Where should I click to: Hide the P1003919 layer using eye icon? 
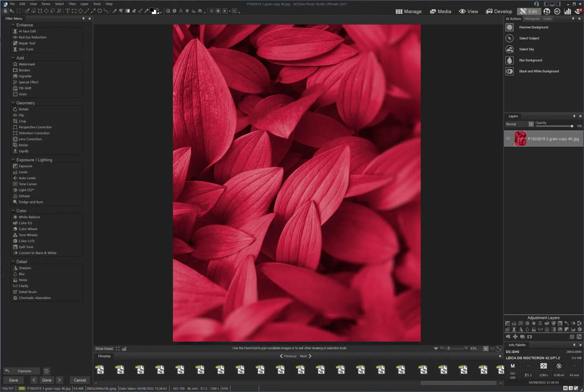pos(508,139)
